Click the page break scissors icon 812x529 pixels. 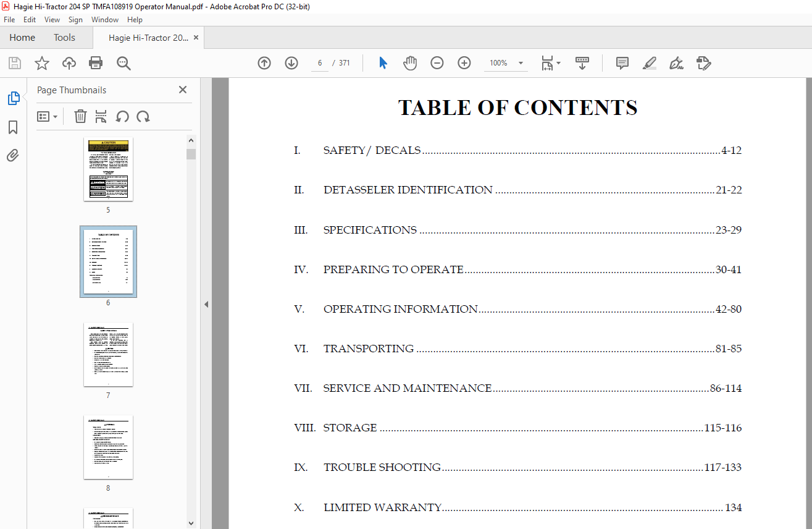[101, 116]
